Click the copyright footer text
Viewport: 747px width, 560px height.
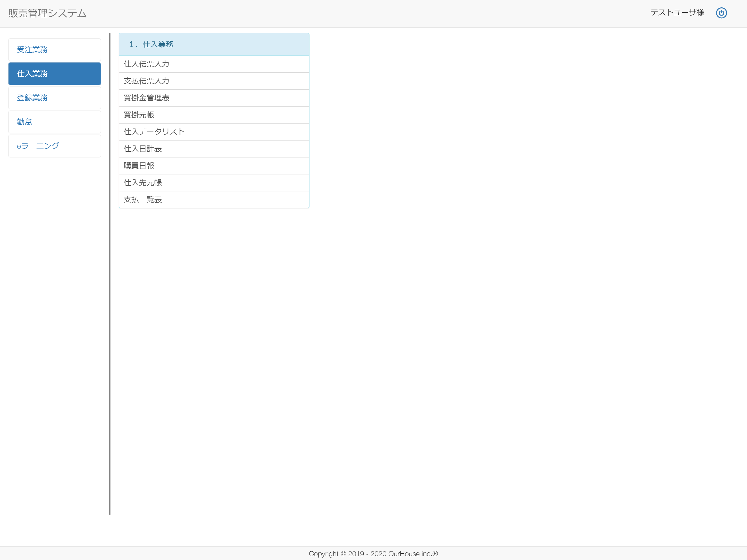[373, 554]
